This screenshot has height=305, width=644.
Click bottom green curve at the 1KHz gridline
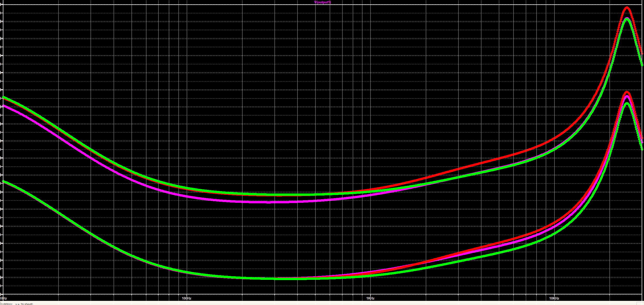pyautogui.click(x=370, y=276)
